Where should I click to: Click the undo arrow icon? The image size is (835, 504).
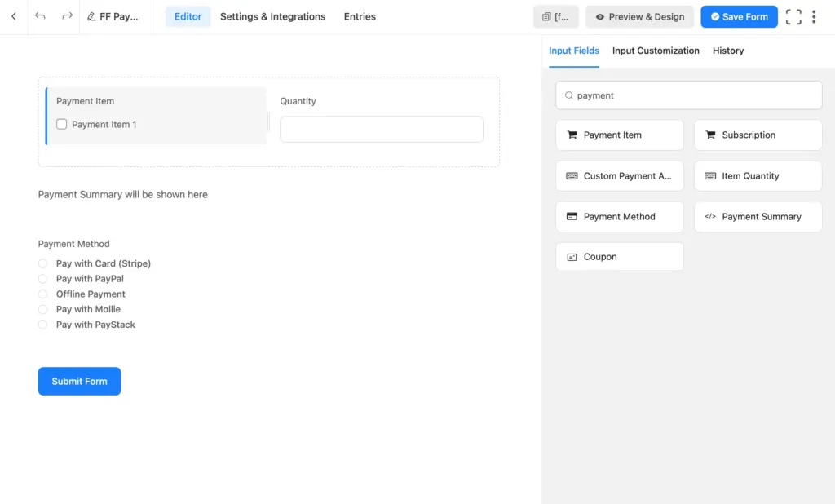pyautogui.click(x=40, y=16)
